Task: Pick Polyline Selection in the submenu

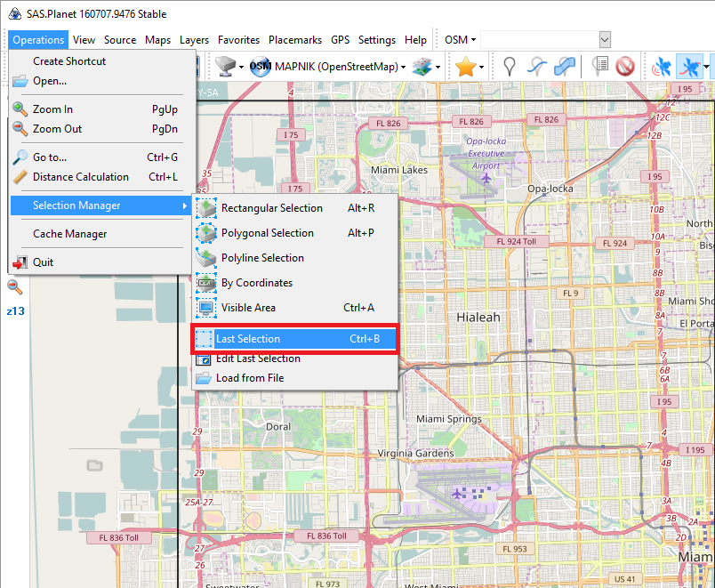Action: click(x=294, y=258)
